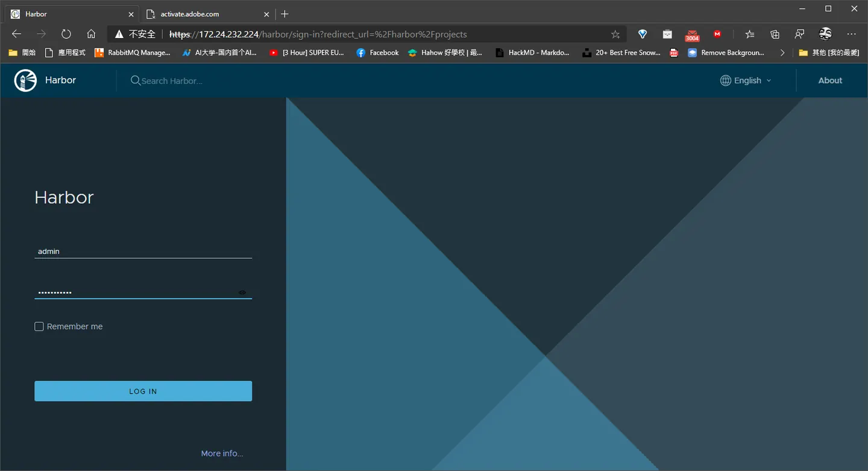The height and width of the screenshot is (471, 868).
Task: Open the 其他 [我的最愛] bookmarks folder
Action: click(829, 52)
